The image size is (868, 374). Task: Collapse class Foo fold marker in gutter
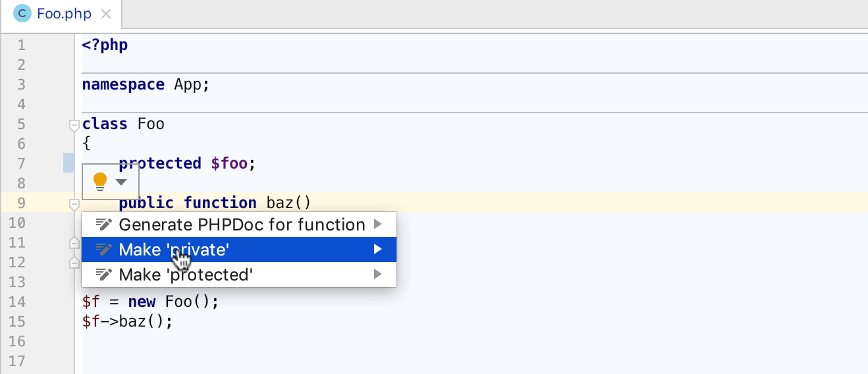[74, 124]
